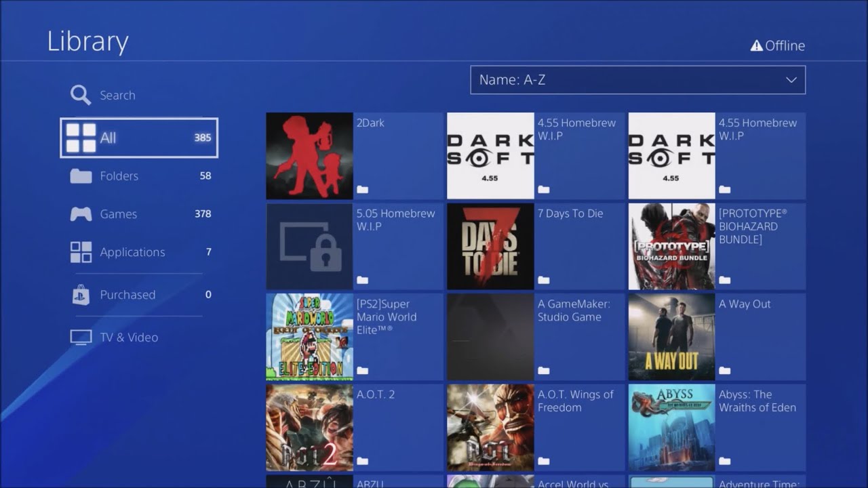This screenshot has height=488, width=868.
Task: Select the TV & Video category
Action: click(x=139, y=338)
